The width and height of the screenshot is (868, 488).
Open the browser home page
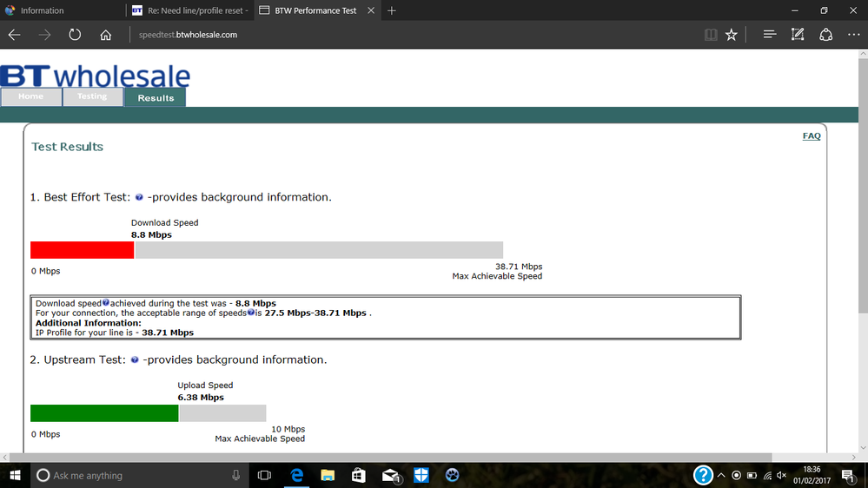106,35
